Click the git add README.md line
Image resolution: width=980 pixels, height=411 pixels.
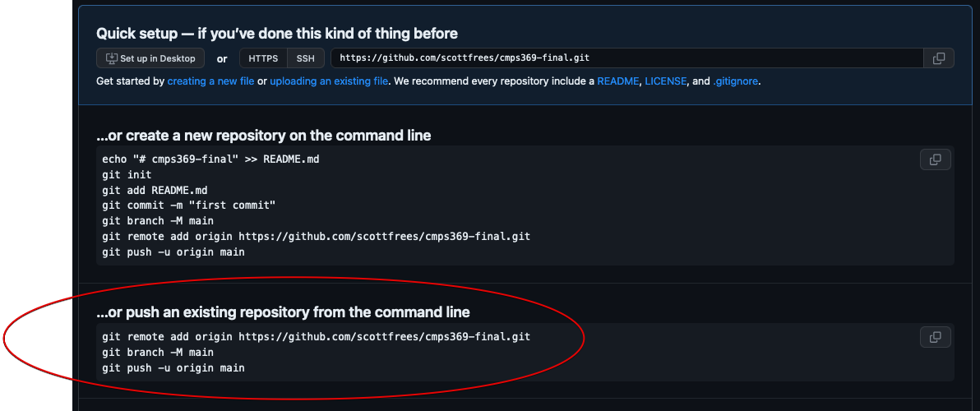point(155,190)
